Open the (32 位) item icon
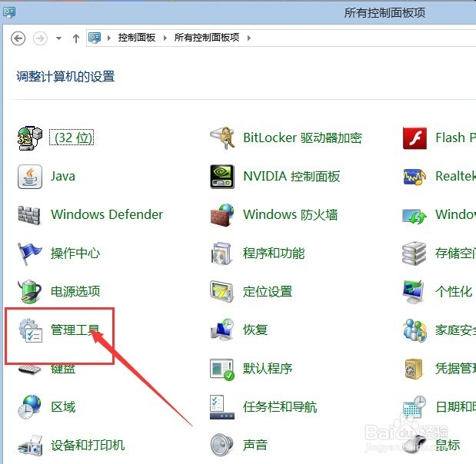 pos(30,138)
